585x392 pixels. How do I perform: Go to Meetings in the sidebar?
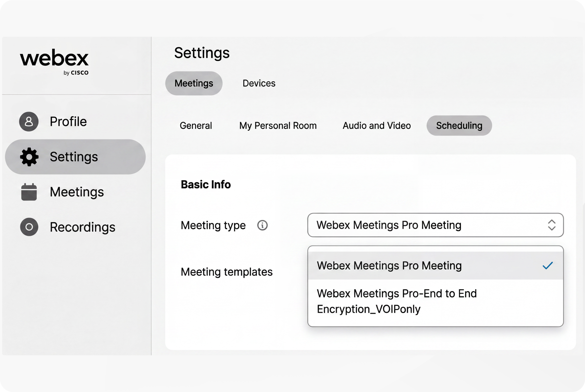click(75, 192)
